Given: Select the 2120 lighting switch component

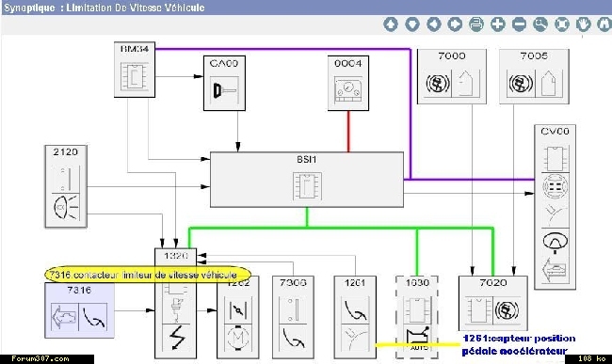Looking at the screenshot, I should (66, 186).
